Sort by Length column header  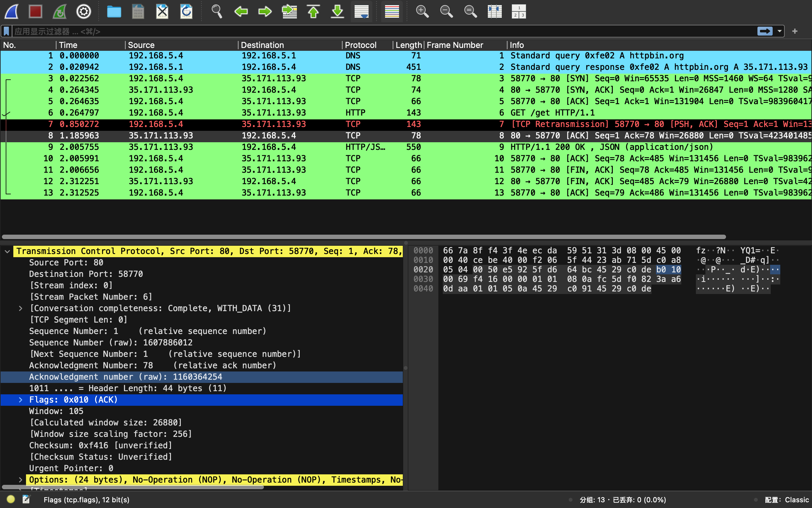pos(408,45)
